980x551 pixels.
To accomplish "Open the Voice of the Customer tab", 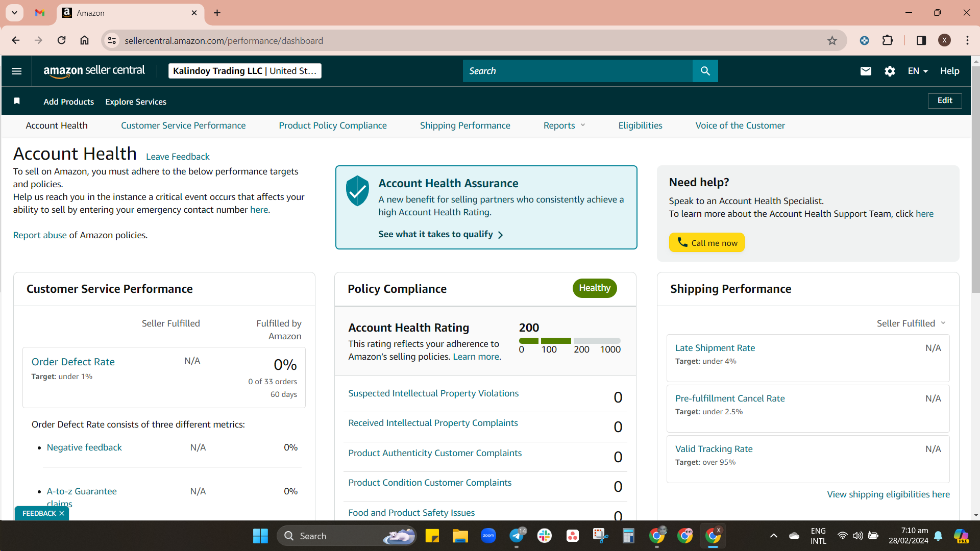I will click(x=740, y=126).
